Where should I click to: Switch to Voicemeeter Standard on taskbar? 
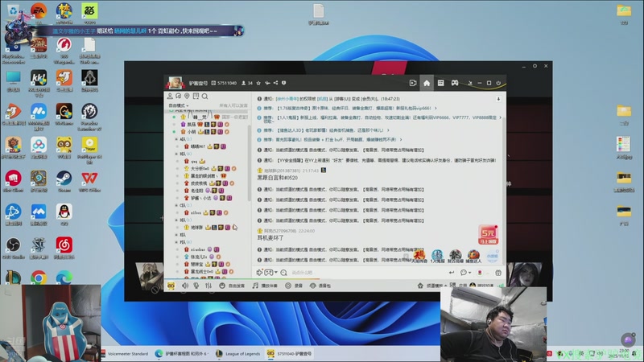(x=125, y=353)
